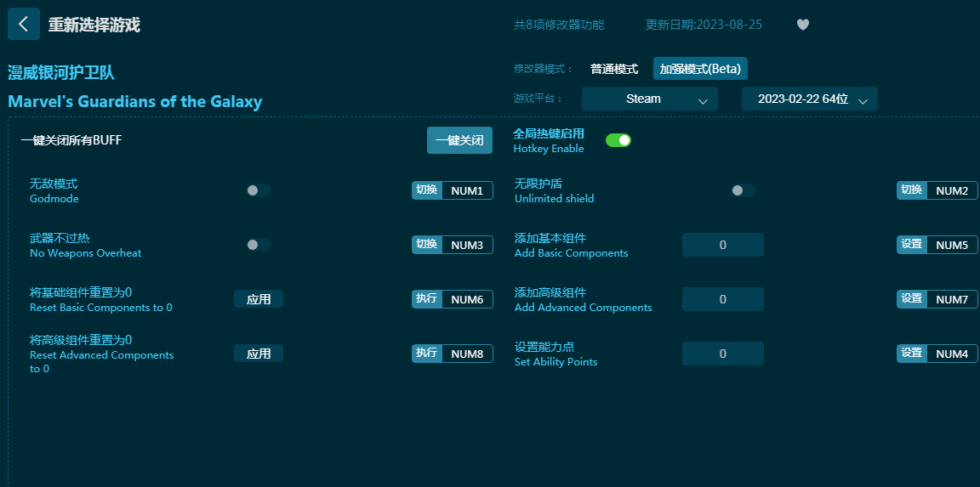Click the 一键关闭所有BUFF label
Viewport: 980px width, 487px height.
[71, 140]
